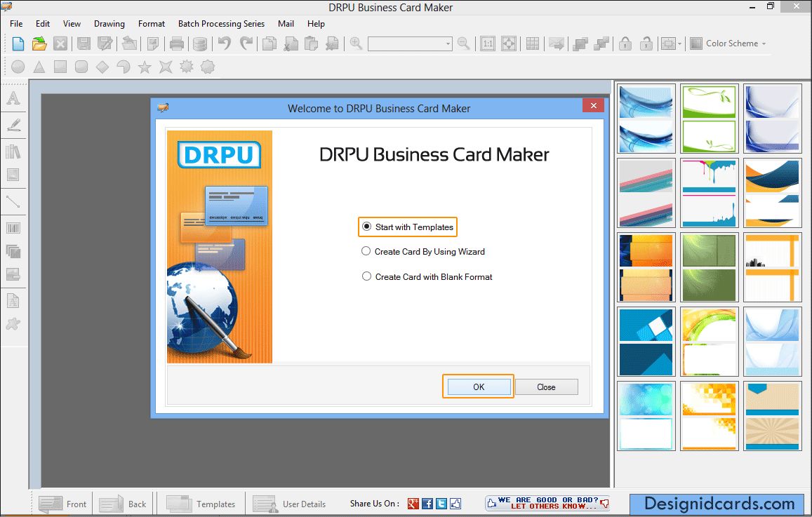
Task: Click the Facebook share icon
Action: pyautogui.click(x=427, y=504)
